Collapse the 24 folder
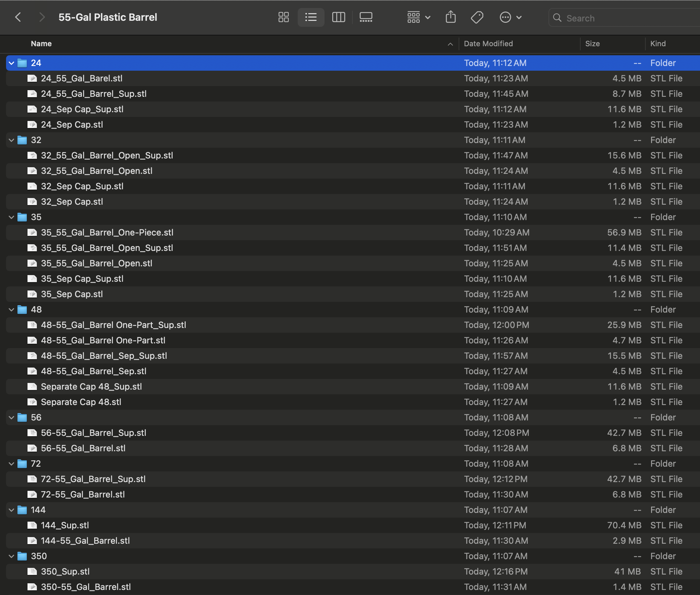 [x=11, y=63]
